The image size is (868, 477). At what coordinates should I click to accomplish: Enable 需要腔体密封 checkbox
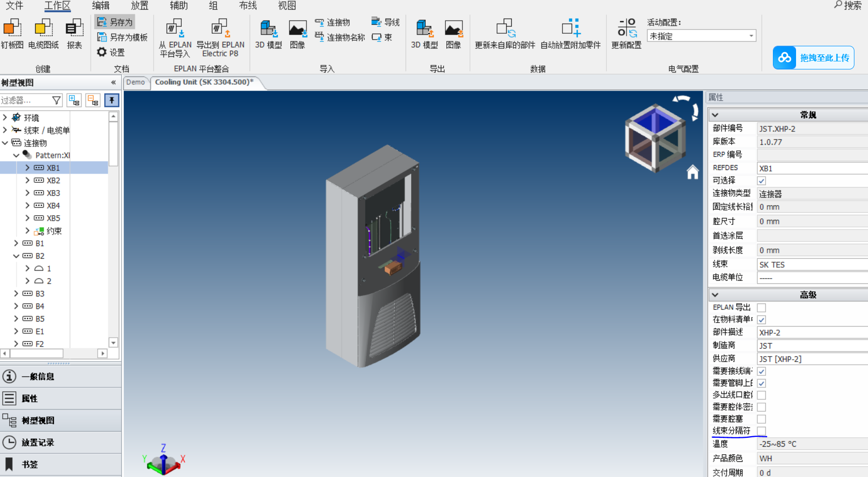[762, 407]
